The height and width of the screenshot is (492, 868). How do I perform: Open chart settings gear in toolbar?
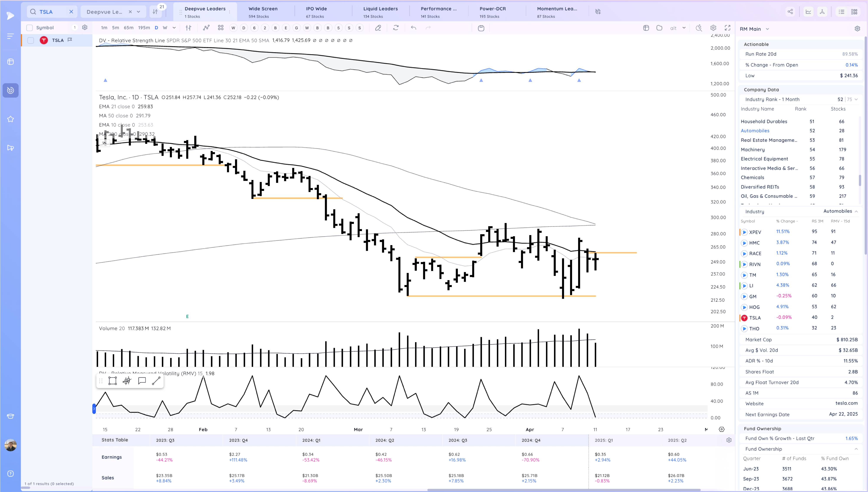pos(713,28)
